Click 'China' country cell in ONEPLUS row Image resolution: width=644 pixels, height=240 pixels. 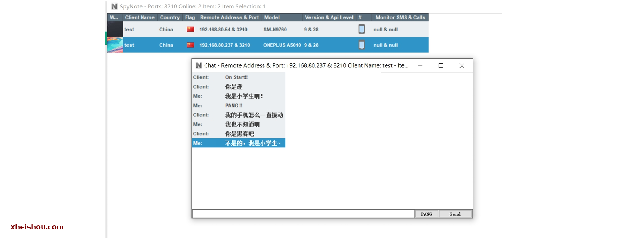click(166, 45)
